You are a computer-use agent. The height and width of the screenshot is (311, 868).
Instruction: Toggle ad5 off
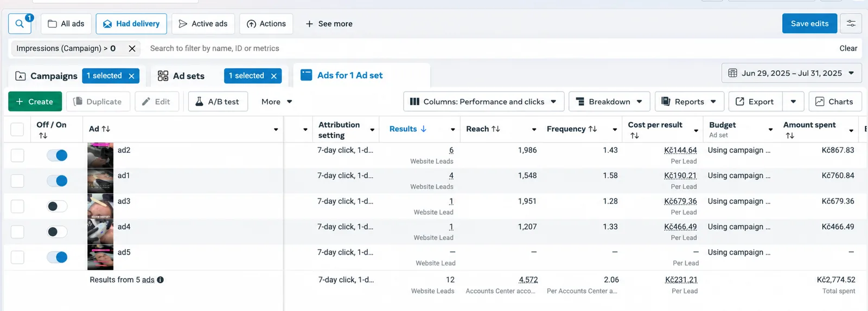click(57, 257)
